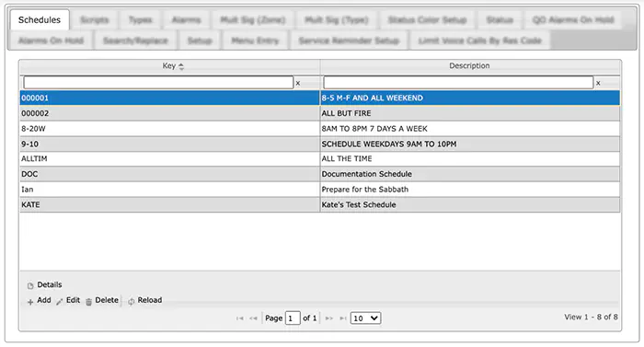The image size is (644, 347).
Task: Click the 'ALL THE TIME' description cell
Action: pos(470,158)
